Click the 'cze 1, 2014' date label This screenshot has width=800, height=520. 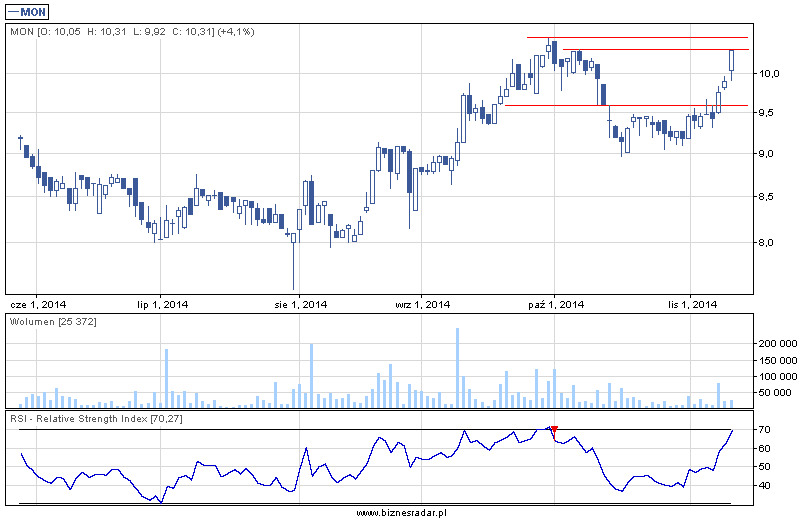click(38, 305)
